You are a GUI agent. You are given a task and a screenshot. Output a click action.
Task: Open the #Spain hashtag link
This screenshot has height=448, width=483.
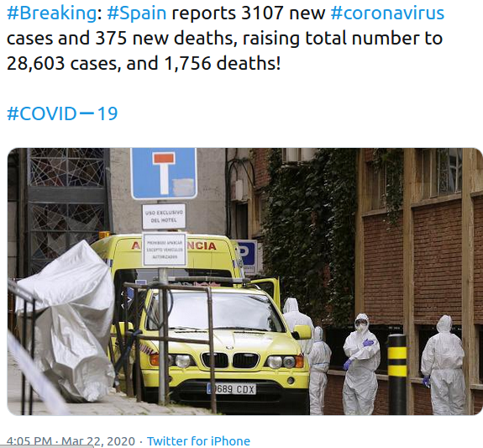click(136, 13)
